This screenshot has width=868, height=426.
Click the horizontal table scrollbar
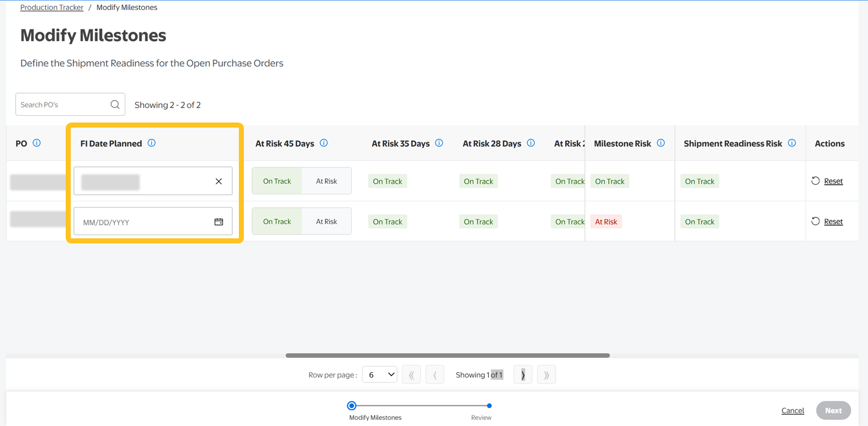(x=448, y=355)
